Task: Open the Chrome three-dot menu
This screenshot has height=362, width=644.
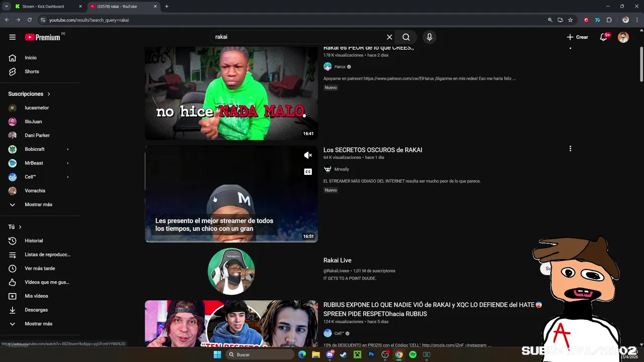Action: tap(637, 20)
